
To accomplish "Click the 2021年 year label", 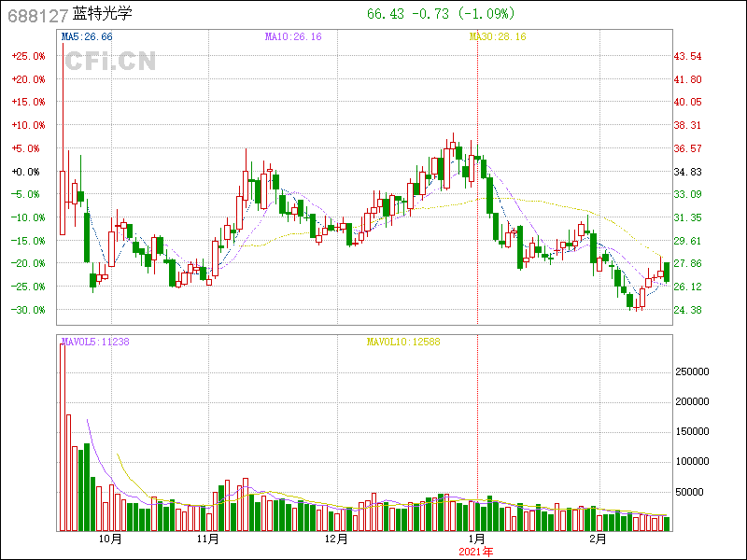I will point(475,553).
